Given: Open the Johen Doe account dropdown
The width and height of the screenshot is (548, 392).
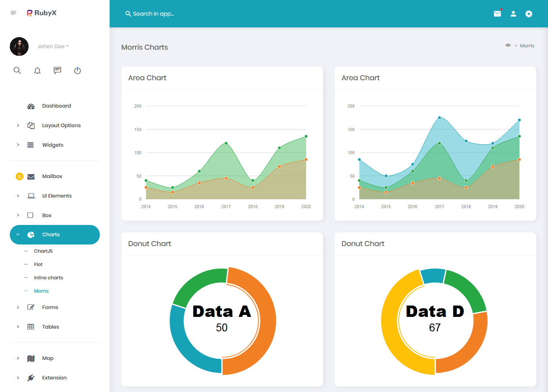Looking at the screenshot, I should point(53,46).
